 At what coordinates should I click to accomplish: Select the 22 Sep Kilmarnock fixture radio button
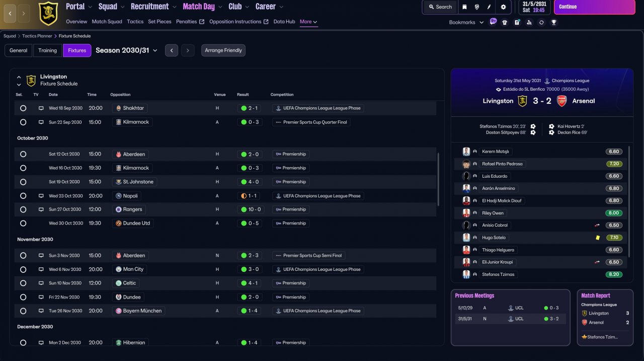(x=23, y=122)
